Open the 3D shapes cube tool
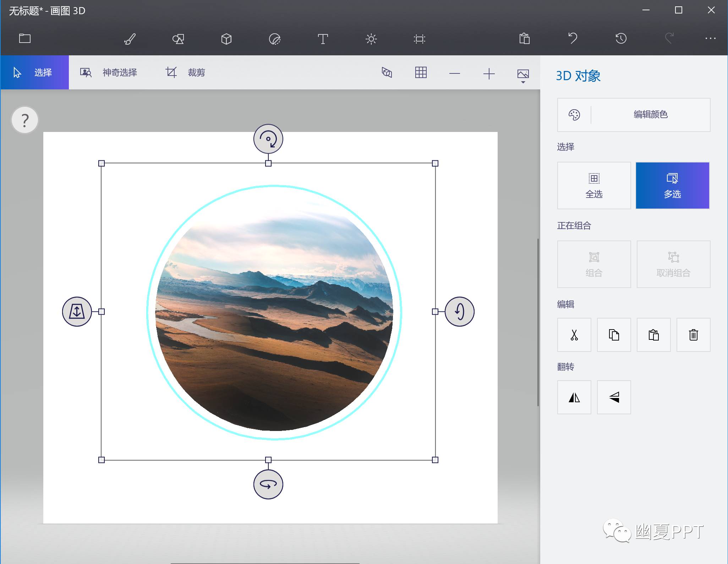Viewport: 728px width, 564px height. click(x=226, y=39)
